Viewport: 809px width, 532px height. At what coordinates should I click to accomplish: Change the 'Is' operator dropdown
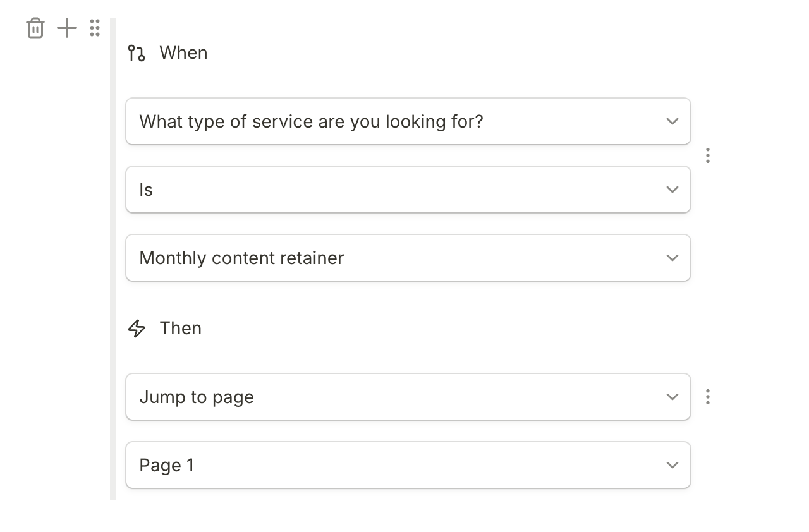379,190
